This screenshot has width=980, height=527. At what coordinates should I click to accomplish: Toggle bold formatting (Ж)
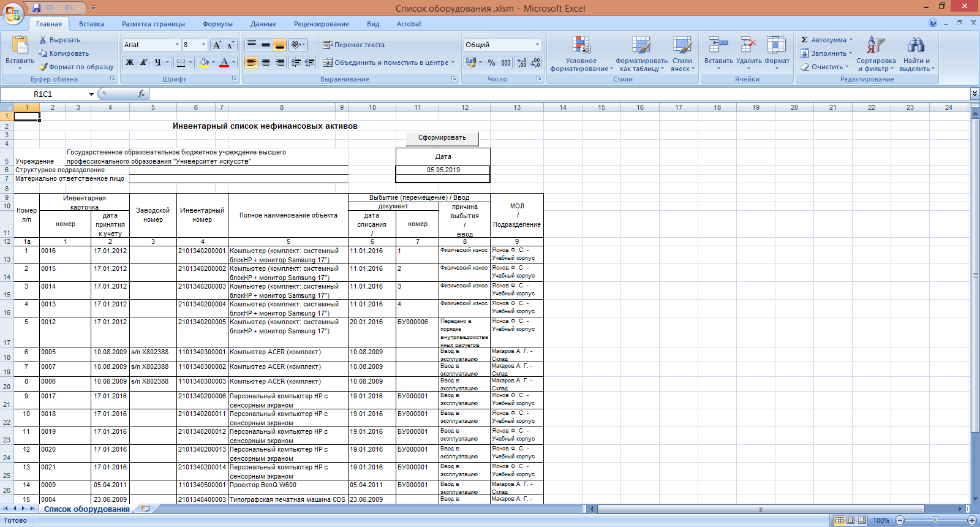(x=130, y=63)
